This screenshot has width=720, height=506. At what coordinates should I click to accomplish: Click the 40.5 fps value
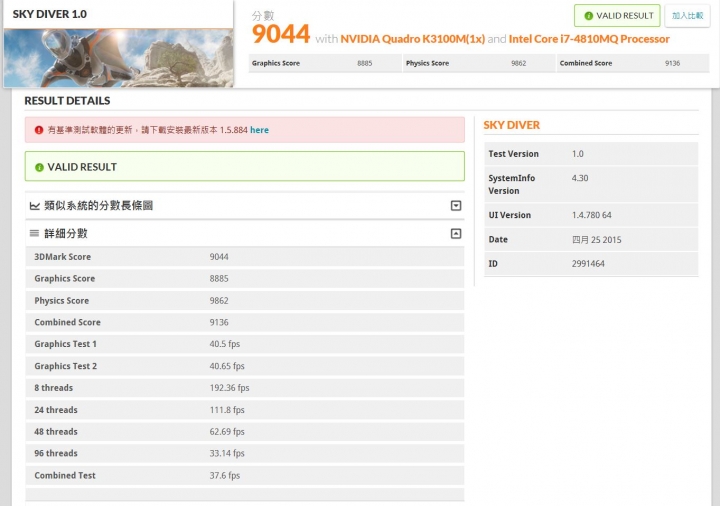[225, 344]
